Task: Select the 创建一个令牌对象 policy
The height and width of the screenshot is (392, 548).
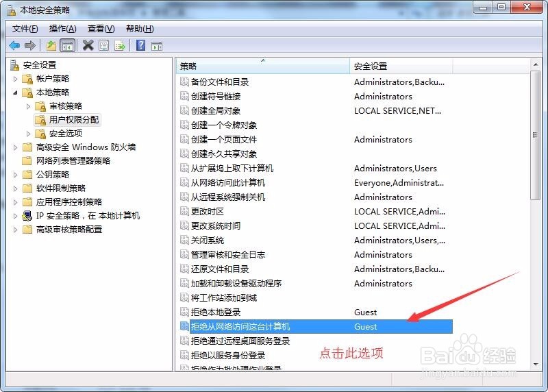Action: pos(224,125)
